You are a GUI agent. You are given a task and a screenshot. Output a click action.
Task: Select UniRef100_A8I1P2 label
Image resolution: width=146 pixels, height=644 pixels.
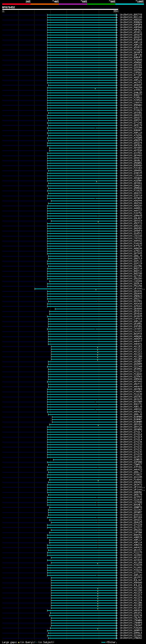tap(131, 557)
